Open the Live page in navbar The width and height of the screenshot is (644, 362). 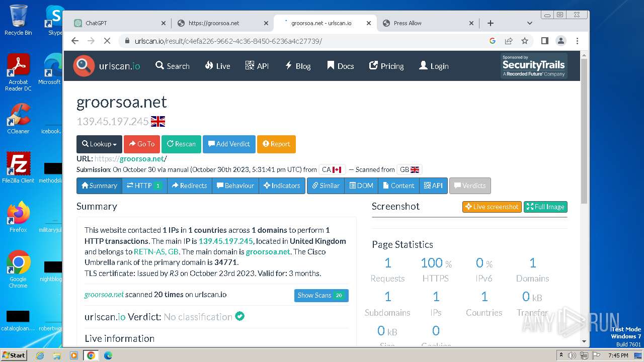[x=217, y=66]
